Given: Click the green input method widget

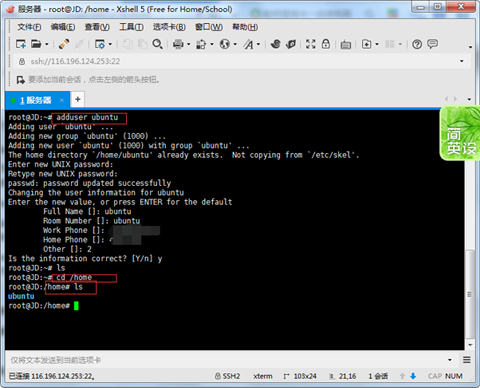Looking at the screenshot, I should (460, 133).
